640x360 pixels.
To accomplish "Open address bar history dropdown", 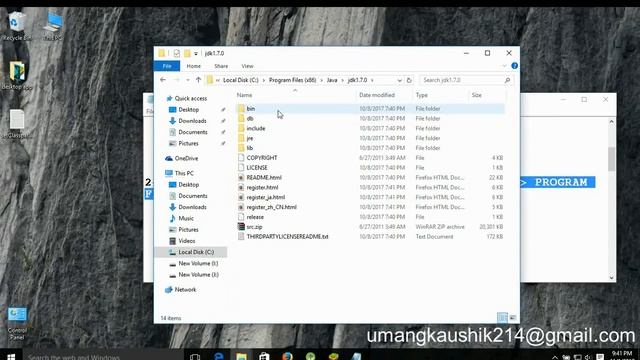I will pos(399,80).
